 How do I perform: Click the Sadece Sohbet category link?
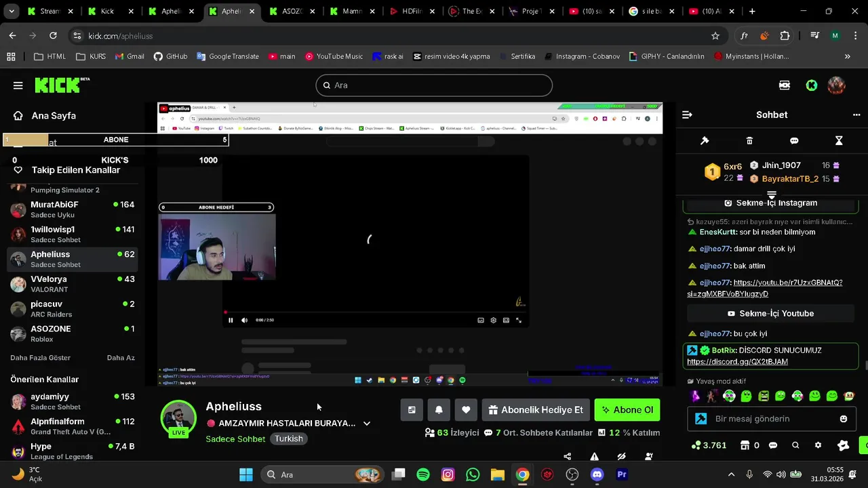[x=235, y=439]
